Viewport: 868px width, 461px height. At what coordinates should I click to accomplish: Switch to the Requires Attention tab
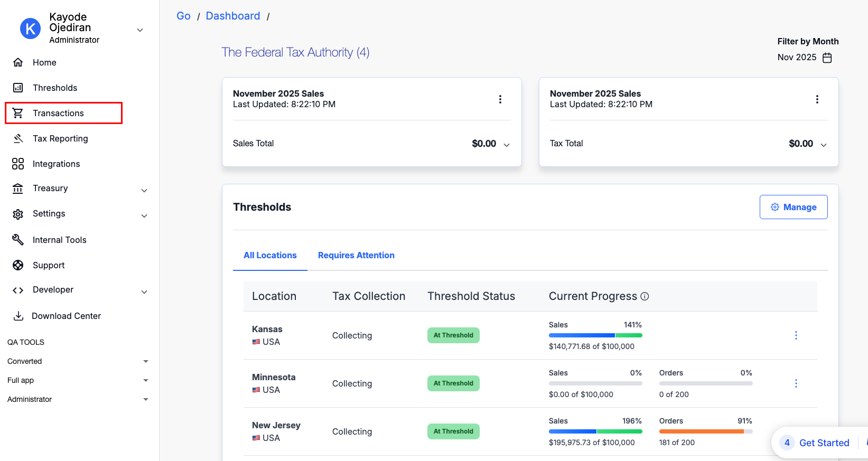coord(356,255)
